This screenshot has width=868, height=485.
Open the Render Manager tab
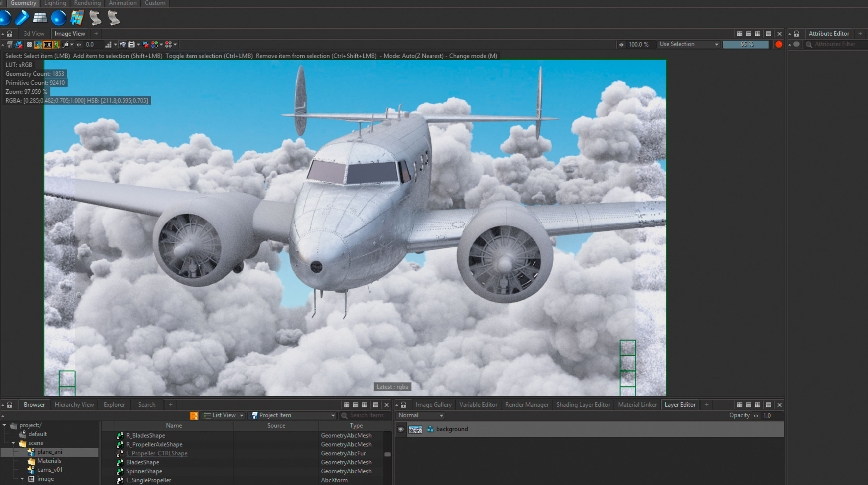(x=527, y=405)
